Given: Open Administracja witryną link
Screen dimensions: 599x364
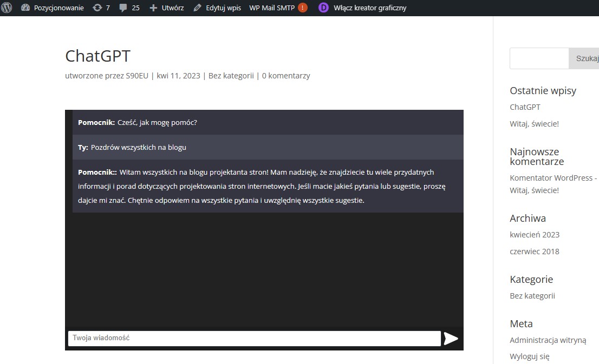Looking at the screenshot, I should 548,340.
